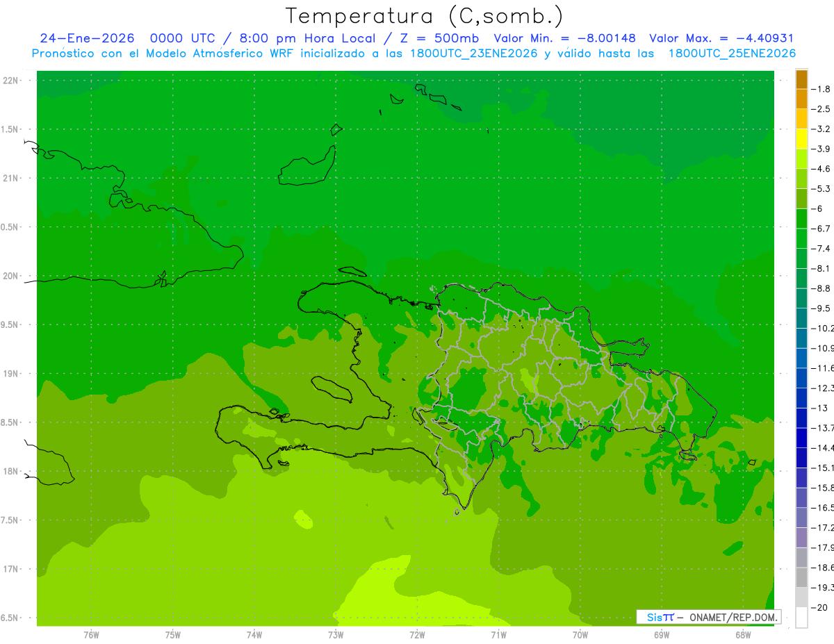The width and height of the screenshot is (834, 644).
Task: Click the 68W longitude label
Action: 743,635
